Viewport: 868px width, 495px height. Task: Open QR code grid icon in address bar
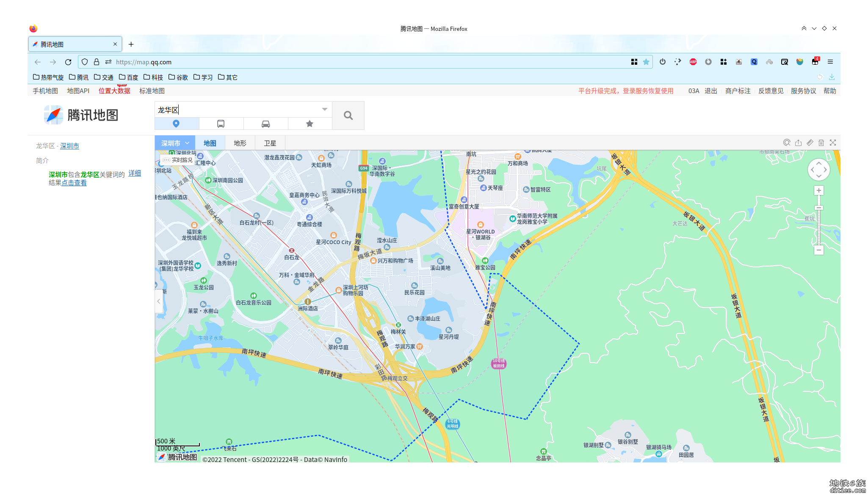click(x=634, y=62)
